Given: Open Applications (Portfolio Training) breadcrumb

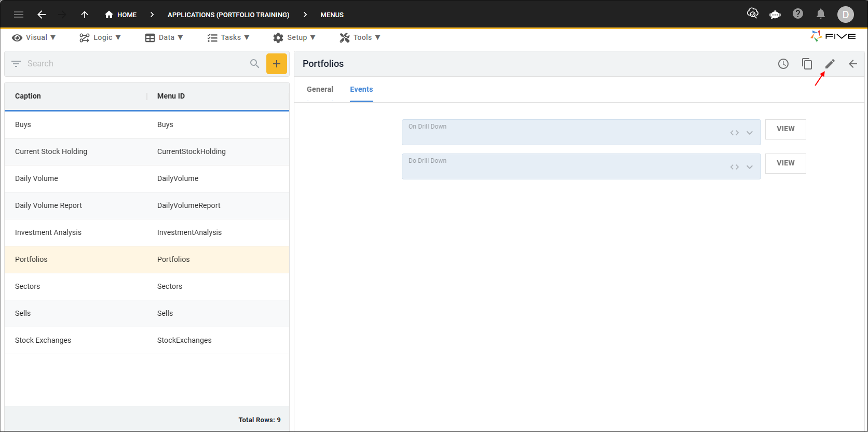Looking at the screenshot, I should (228, 15).
